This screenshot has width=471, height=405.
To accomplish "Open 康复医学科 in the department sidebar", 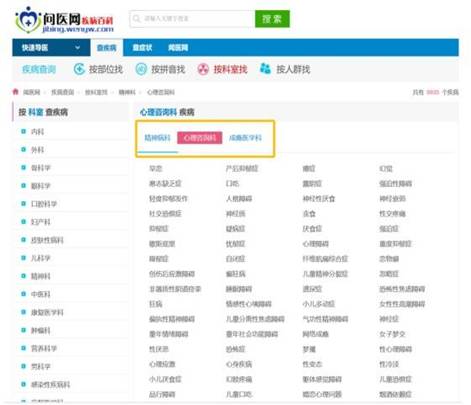I will (x=47, y=312).
